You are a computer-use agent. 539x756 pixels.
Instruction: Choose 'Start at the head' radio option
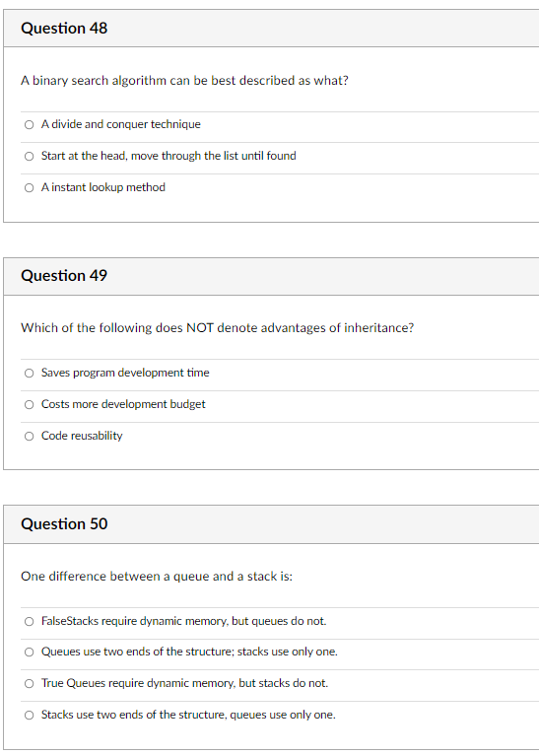coord(29,156)
